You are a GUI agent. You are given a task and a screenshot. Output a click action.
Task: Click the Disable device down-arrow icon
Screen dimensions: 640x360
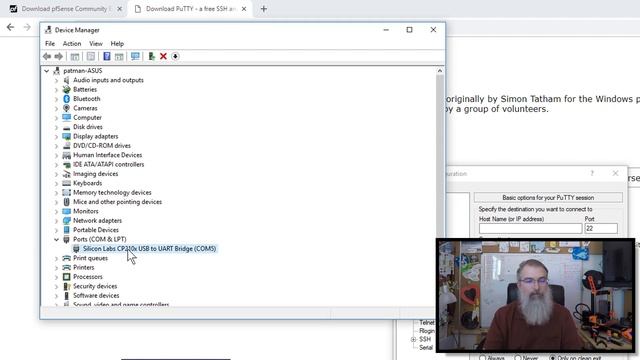click(175, 56)
